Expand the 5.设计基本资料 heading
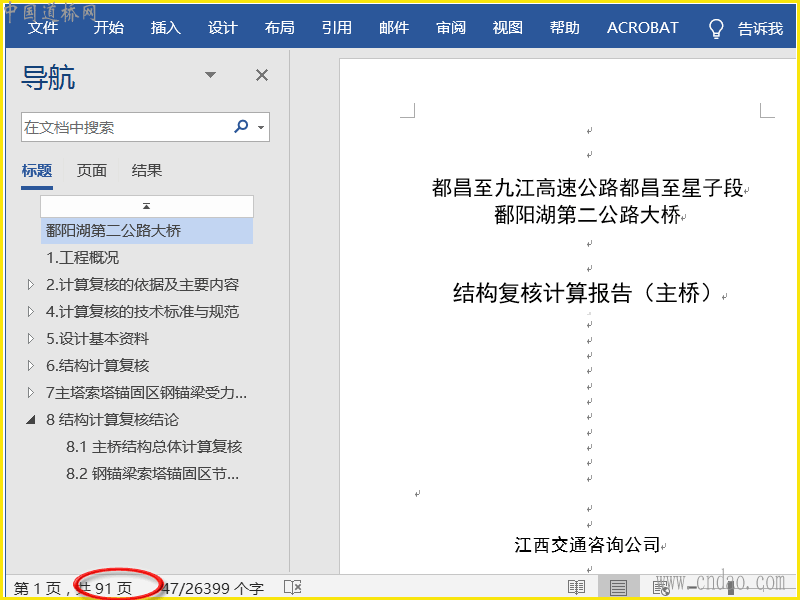Viewport: 800px width, 600px height. (x=31, y=339)
